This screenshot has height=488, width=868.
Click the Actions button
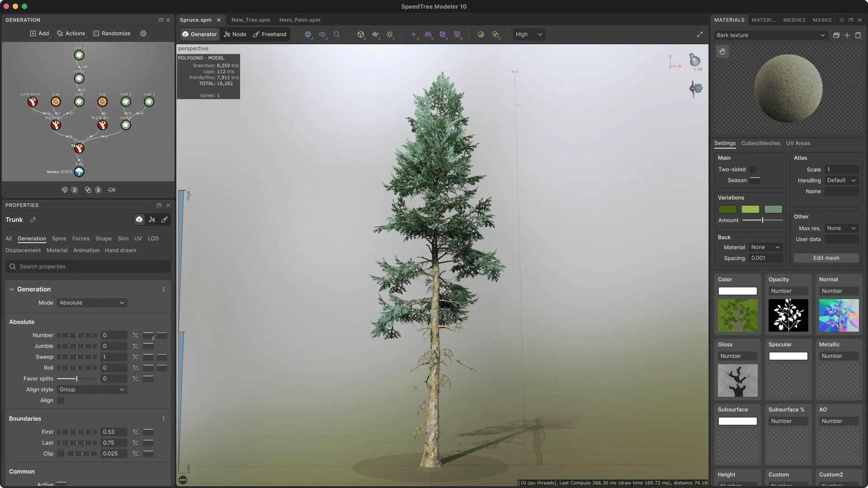point(71,33)
